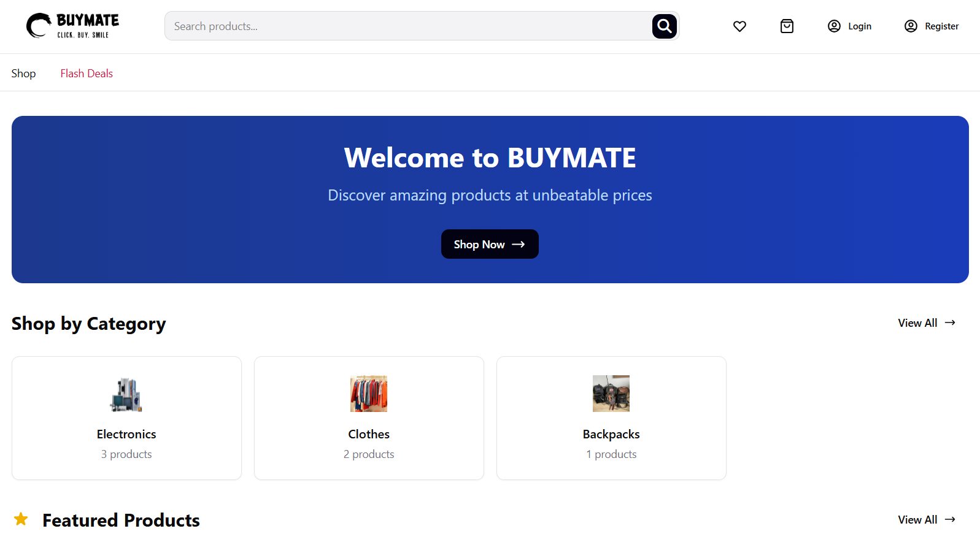Select the Backpacks category title
The image size is (980, 534).
pos(611,434)
